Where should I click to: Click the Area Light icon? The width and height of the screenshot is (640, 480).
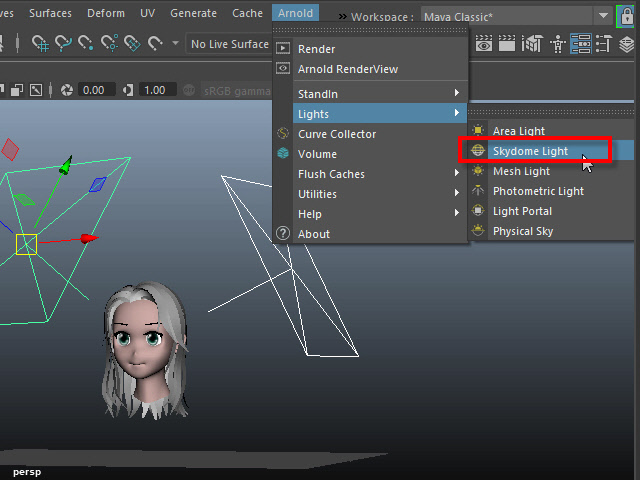[x=479, y=131]
